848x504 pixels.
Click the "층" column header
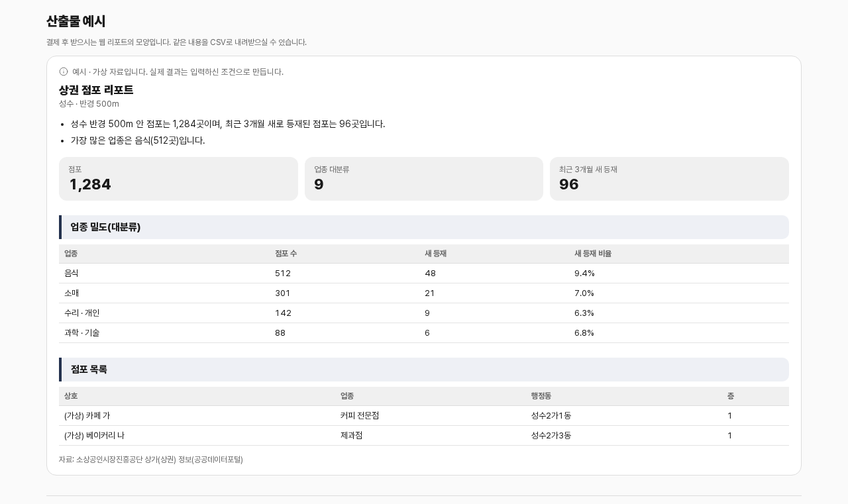pyautogui.click(x=731, y=396)
